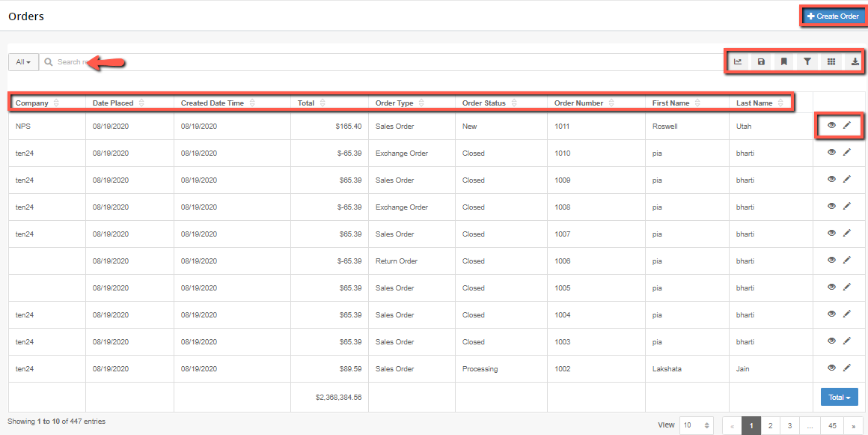Viewport: 868px width, 435px height.
Task: Change View entries per page selector
Action: (x=697, y=425)
